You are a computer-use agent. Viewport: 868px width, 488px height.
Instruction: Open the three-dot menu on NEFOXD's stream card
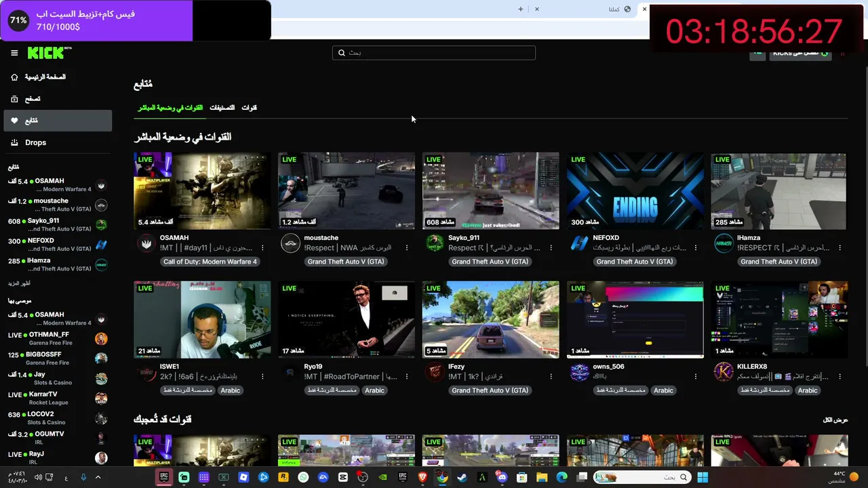point(696,248)
